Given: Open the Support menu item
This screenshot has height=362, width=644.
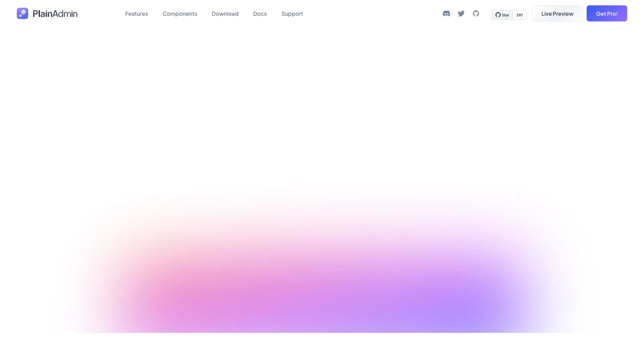Looking at the screenshot, I should click(292, 14).
